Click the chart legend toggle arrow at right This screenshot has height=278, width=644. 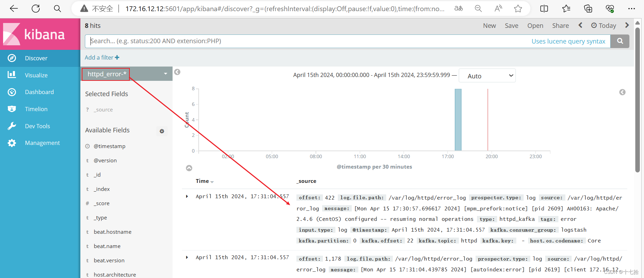click(x=622, y=92)
